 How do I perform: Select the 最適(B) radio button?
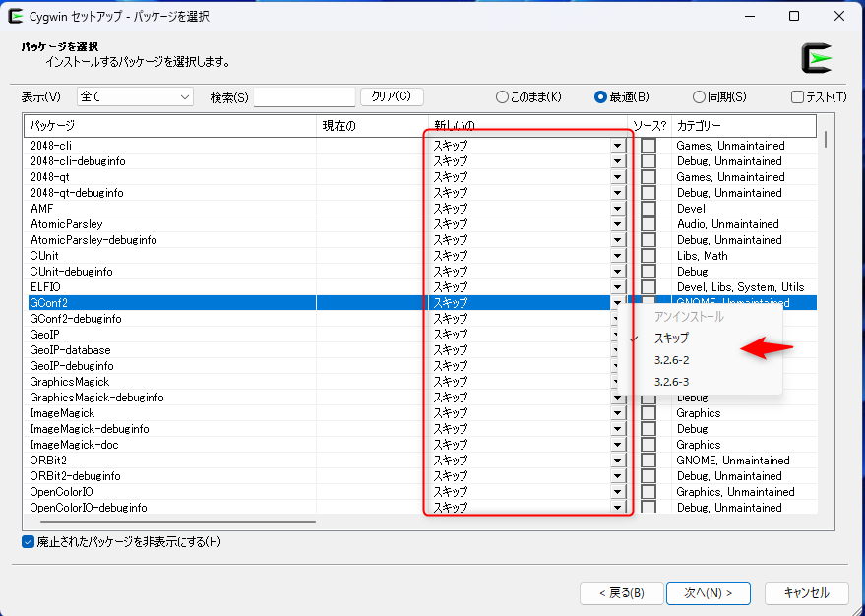(601, 97)
